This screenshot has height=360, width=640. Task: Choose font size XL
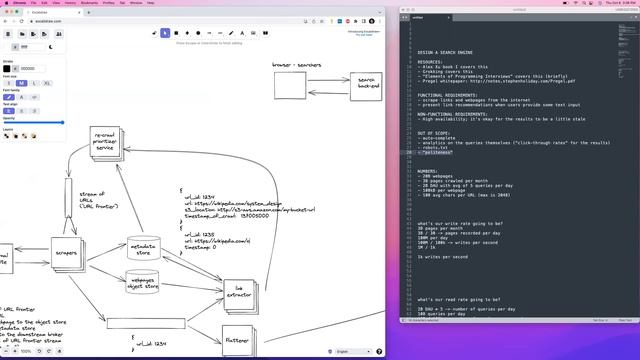47,83
